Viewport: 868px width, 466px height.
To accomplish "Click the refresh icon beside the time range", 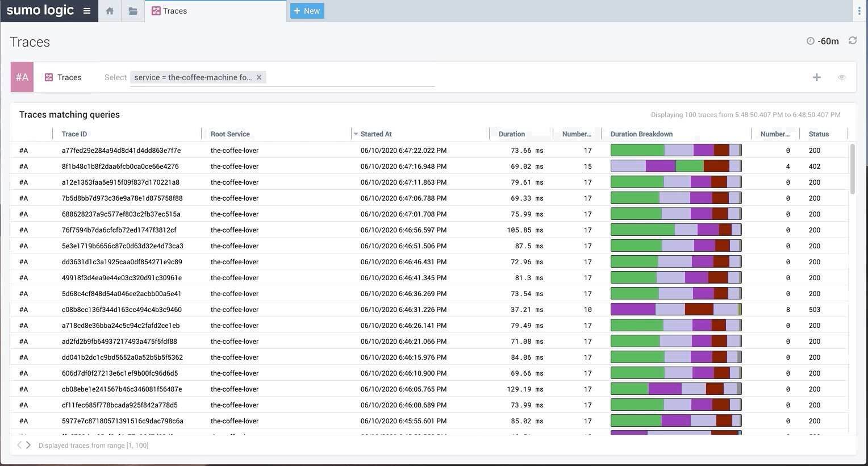I will (x=853, y=40).
